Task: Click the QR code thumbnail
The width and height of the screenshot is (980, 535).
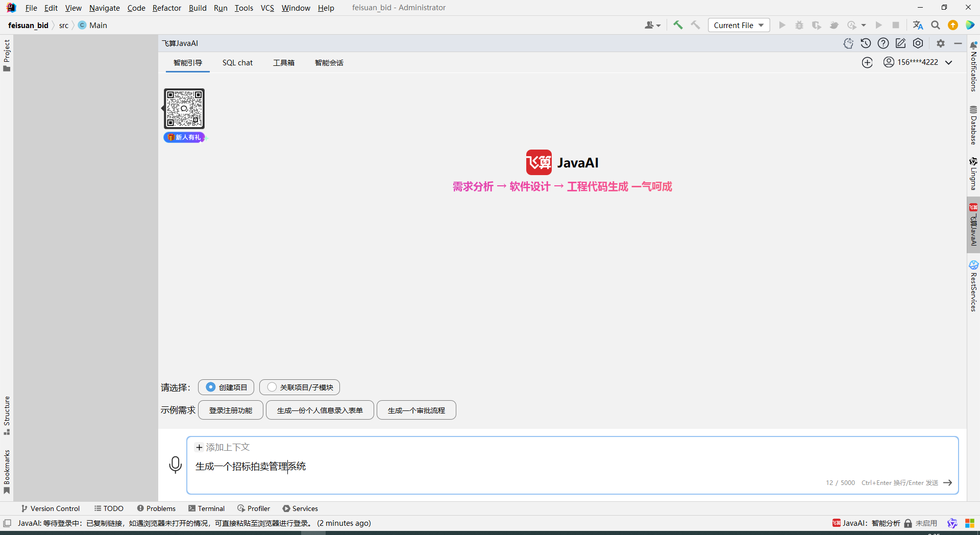Action: (184, 108)
